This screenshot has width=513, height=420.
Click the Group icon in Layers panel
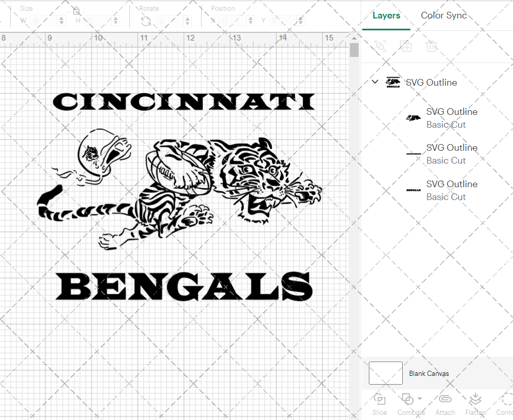[380, 47]
